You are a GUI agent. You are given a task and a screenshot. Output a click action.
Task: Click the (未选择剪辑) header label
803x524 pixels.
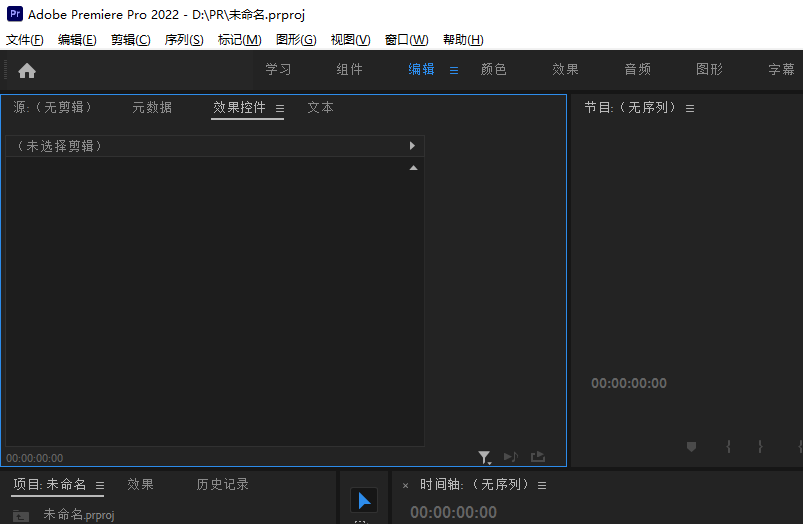coord(59,146)
